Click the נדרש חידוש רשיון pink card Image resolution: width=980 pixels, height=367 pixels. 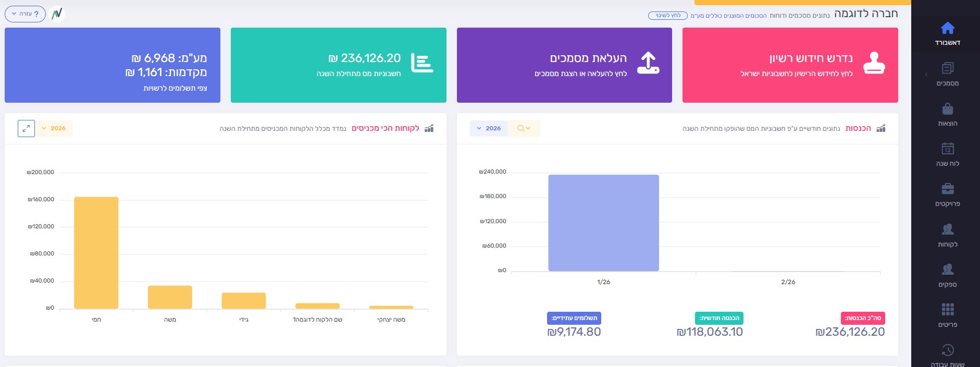(x=790, y=65)
